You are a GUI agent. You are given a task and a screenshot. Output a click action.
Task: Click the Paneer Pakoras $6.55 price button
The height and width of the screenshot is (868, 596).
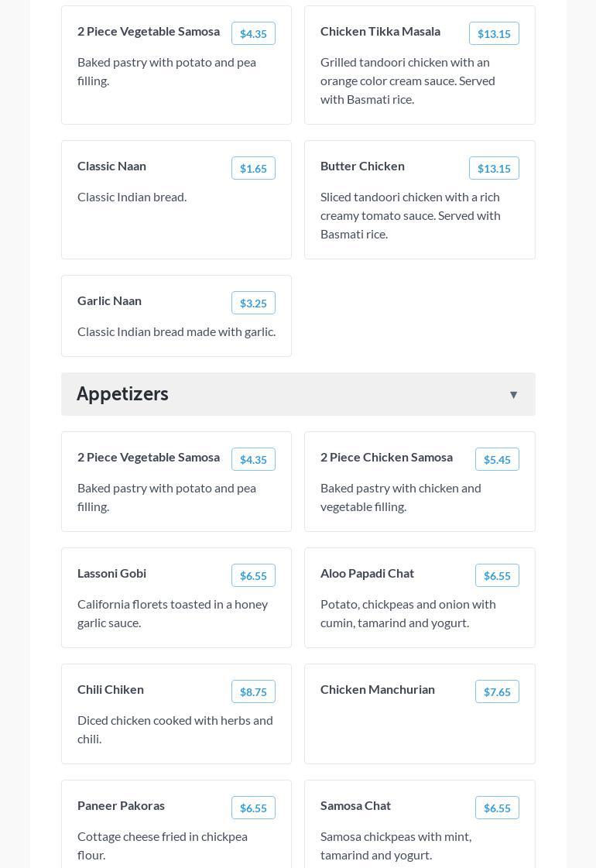253,808
